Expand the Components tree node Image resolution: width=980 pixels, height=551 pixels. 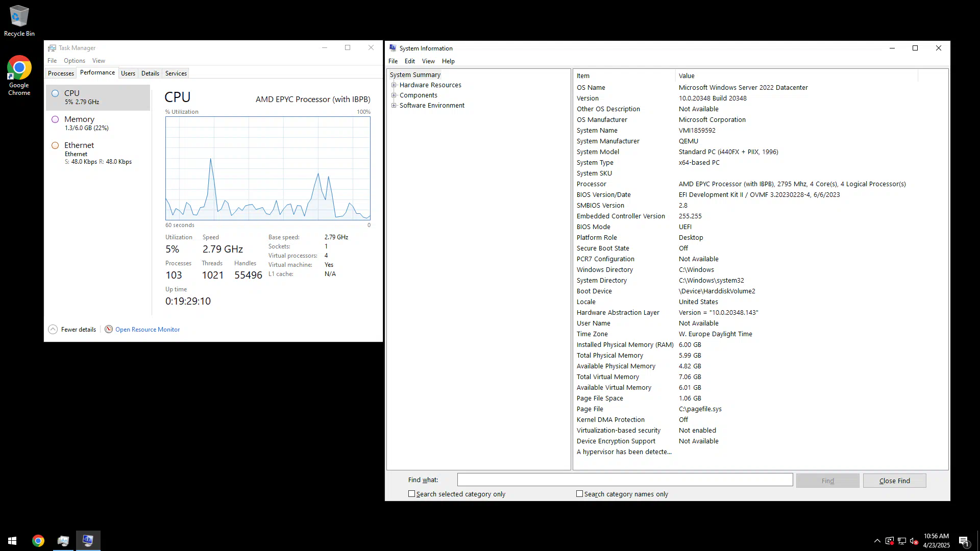(x=394, y=95)
